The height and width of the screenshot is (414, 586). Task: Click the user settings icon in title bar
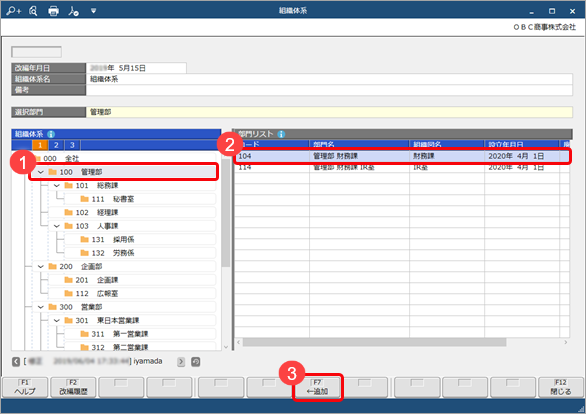[73, 11]
